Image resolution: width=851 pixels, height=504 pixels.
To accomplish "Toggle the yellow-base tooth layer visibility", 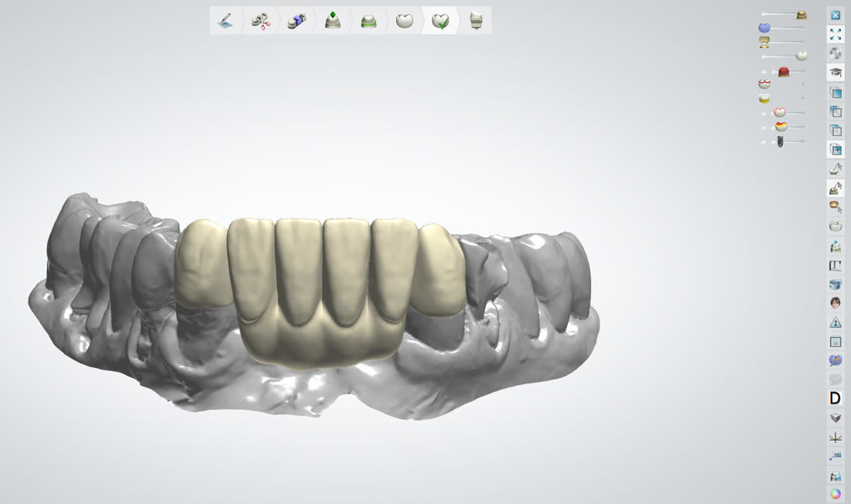I will 764,99.
